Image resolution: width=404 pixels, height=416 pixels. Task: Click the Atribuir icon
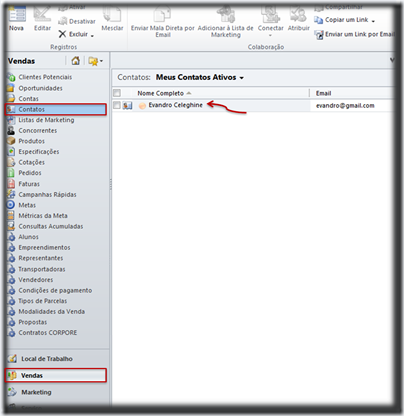coord(298,15)
